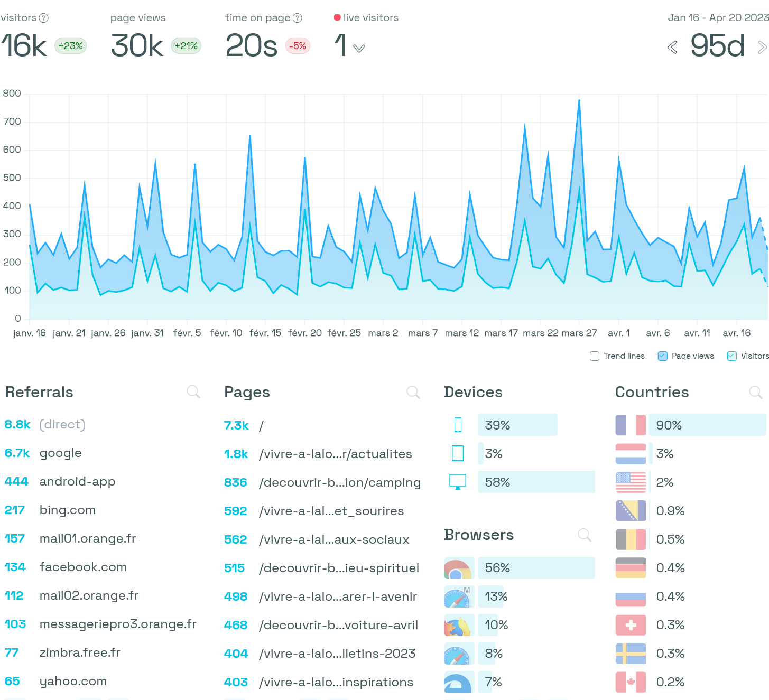Select the google referral row
This screenshot has width=769, height=700.
click(x=60, y=453)
